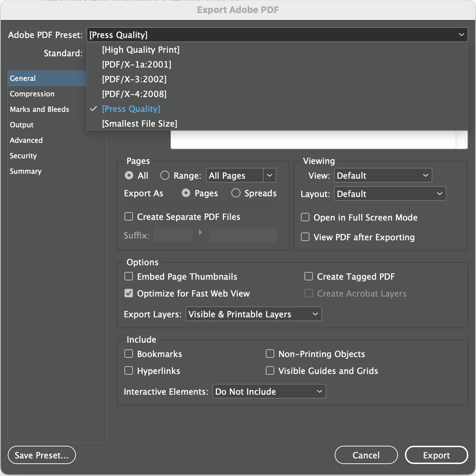Viewport: 476px width, 476px height.
Task: Open the Compression settings panel
Action: (47, 94)
